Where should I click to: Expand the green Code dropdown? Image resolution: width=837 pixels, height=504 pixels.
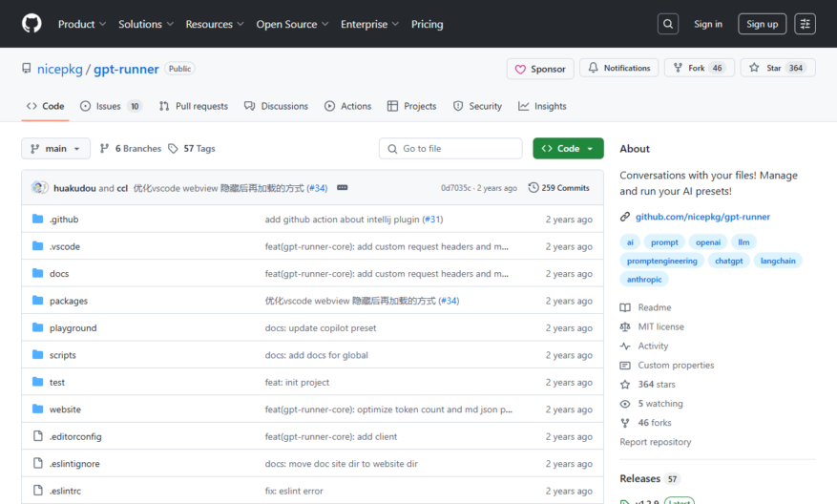click(568, 148)
